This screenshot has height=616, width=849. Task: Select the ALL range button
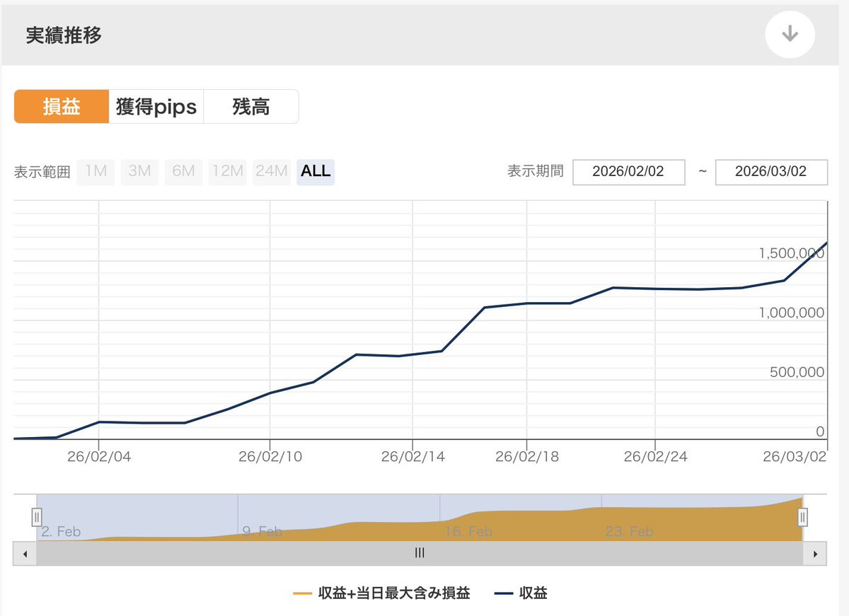click(x=316, y=171)
